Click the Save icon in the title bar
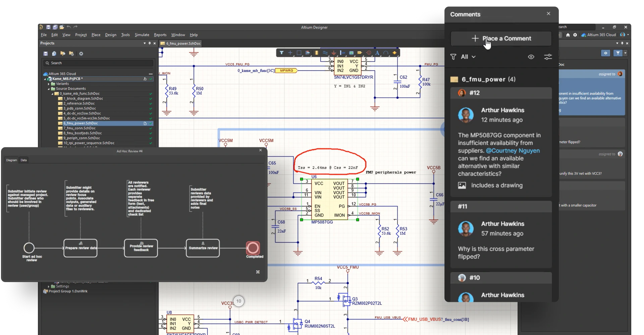The width and height of the screenshot is (644, 335). pyautogui.click(x=48, y=27)
